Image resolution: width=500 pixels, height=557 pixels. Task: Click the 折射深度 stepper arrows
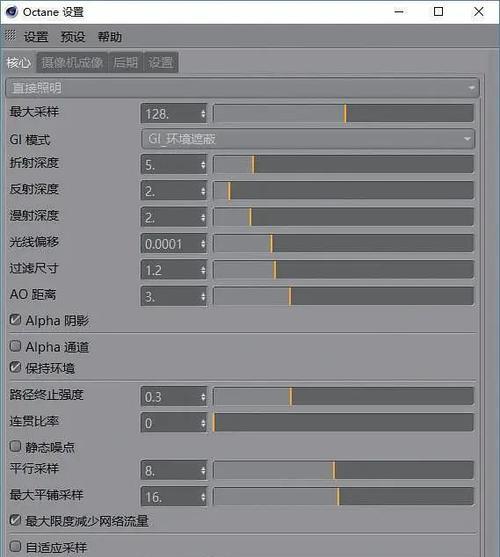[x=203, y=164]
